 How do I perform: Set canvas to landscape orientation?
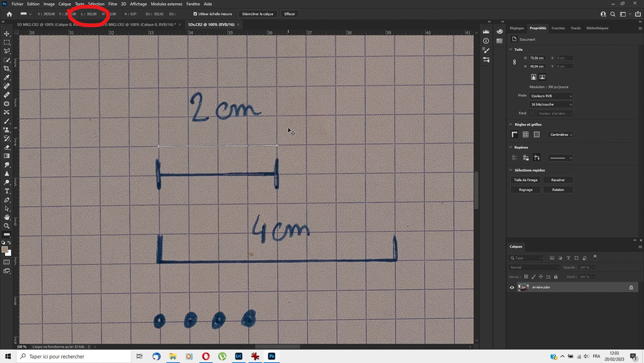pos(542,77)
